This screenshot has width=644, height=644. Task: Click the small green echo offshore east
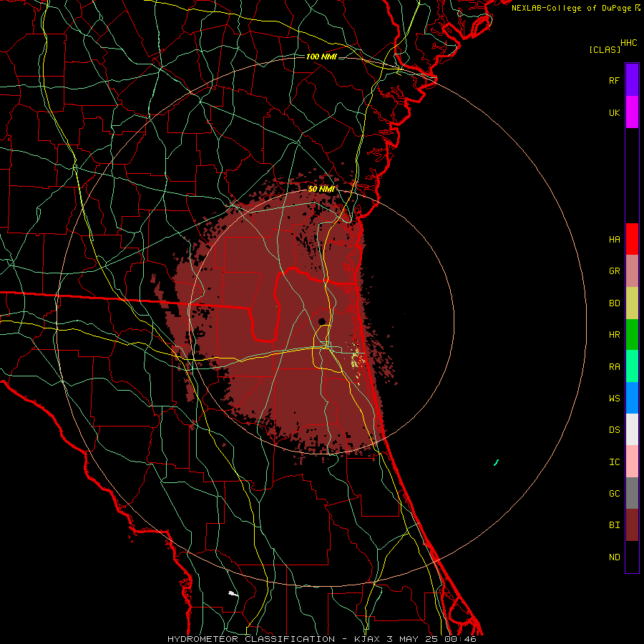point(496,463)
